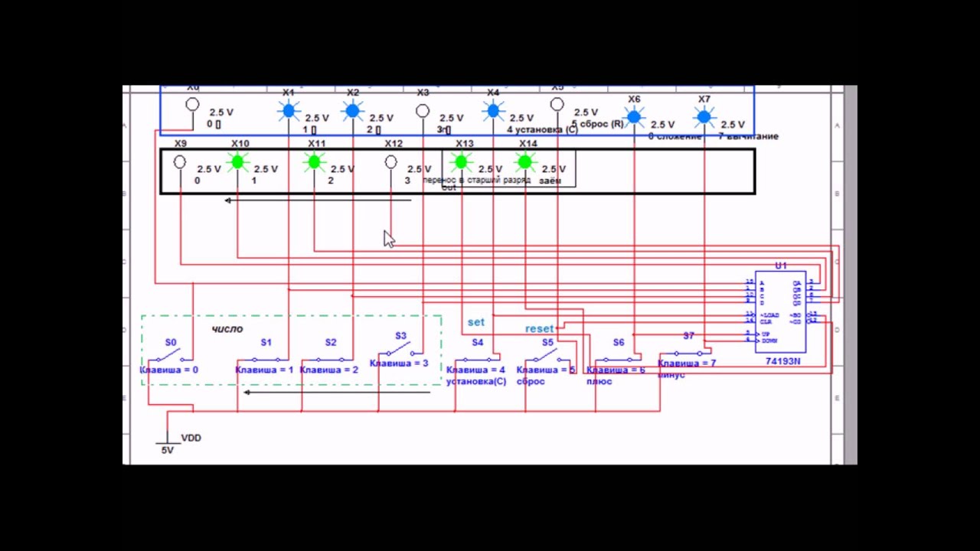Select the 74193N counter chip U1
980x551 pixels.
[780, 312]
